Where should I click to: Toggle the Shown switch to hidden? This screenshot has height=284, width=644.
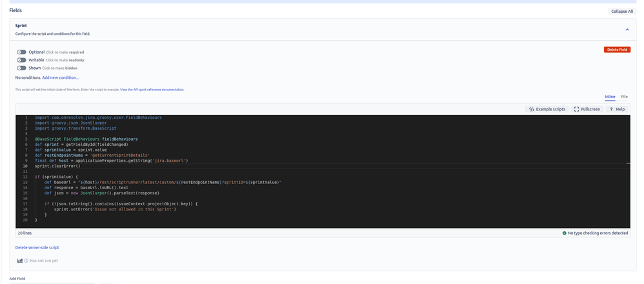coord(21,68)
